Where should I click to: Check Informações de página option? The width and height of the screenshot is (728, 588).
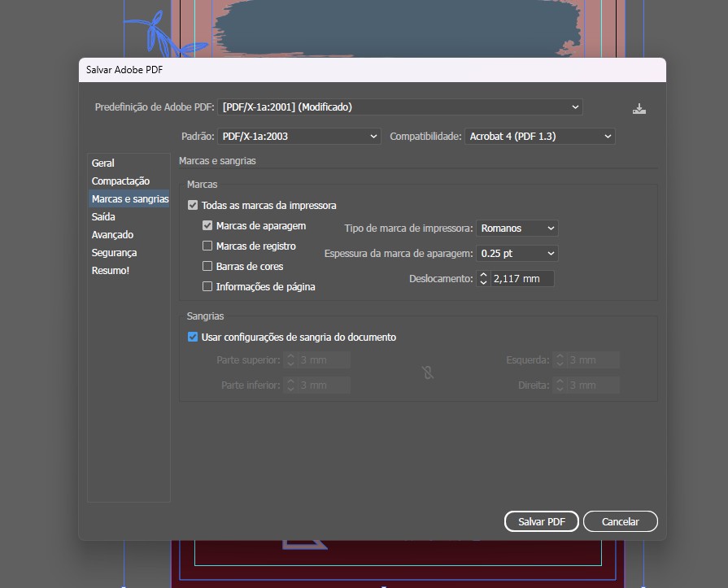click(207, 287)
